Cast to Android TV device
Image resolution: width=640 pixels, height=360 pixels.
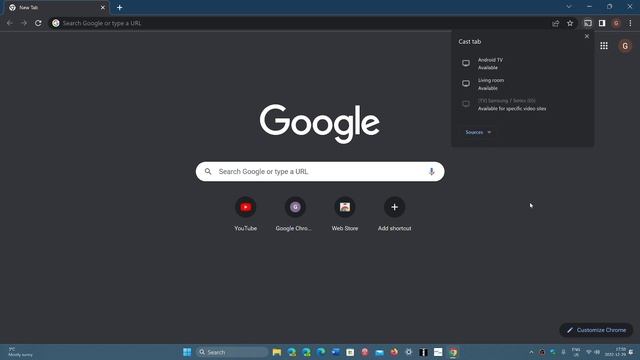click(x=522, y=64)
